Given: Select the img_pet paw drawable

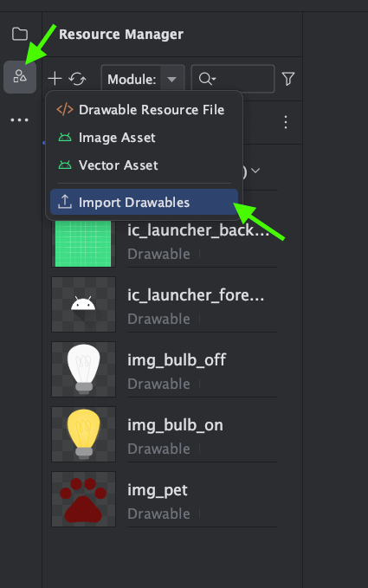Looking at the screenshot, I should click(x=165, y=499).
